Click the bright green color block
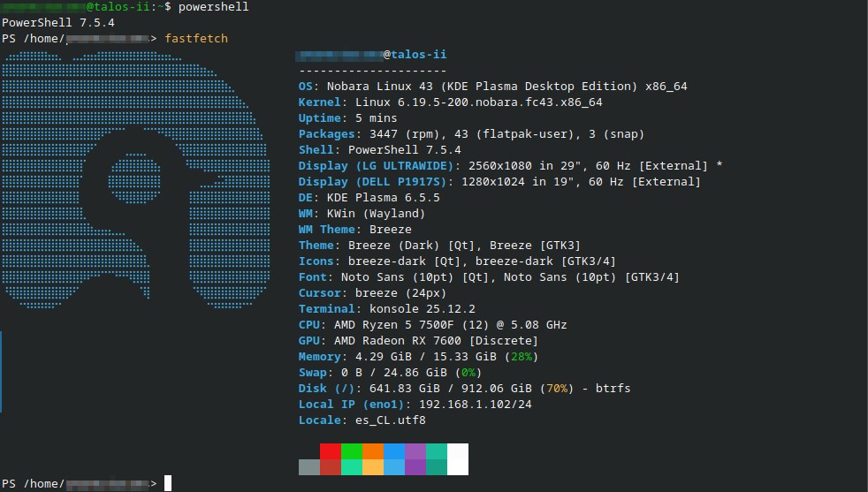Image resolution: width=868 pixels, height=492 pixels. click(352, 451)
